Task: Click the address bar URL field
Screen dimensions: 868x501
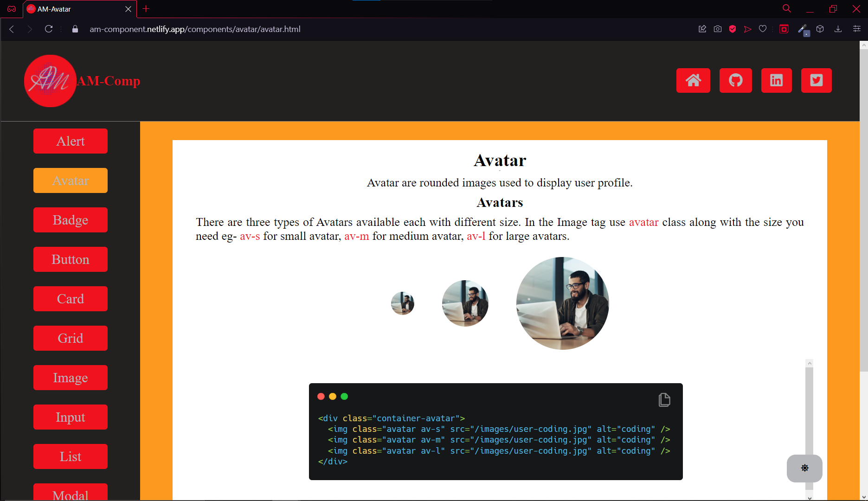Action: 195,29
